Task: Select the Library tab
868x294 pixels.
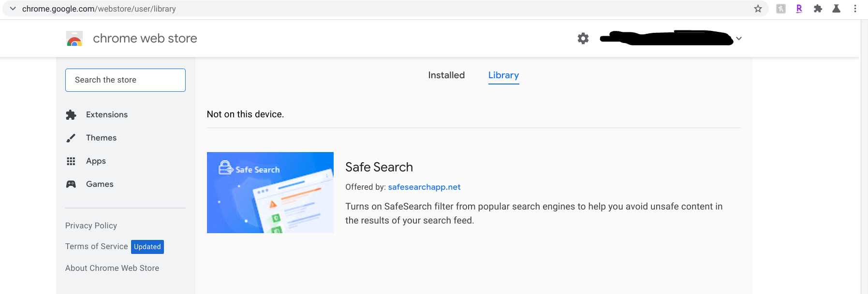Action: 503,75
